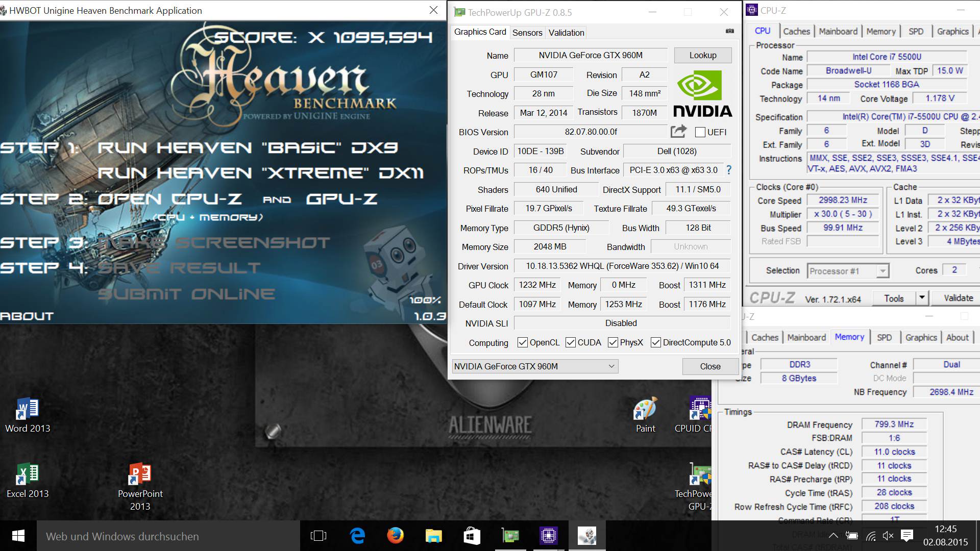This screenshot has width=980, height=551.
Task: Click the BIOS Version field 82.07.80.00.0f
Action: tap(591, 132)
